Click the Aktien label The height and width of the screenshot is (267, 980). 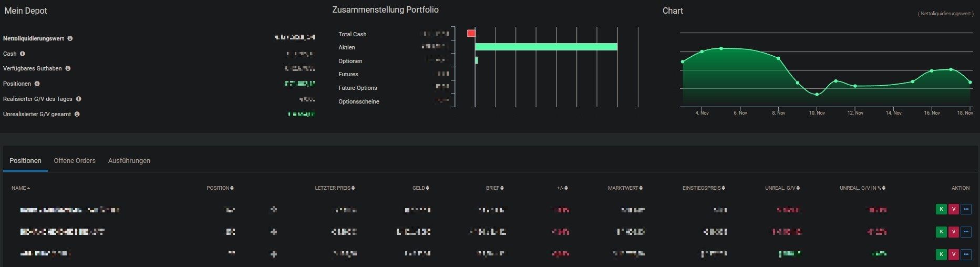tap(347, 47)
